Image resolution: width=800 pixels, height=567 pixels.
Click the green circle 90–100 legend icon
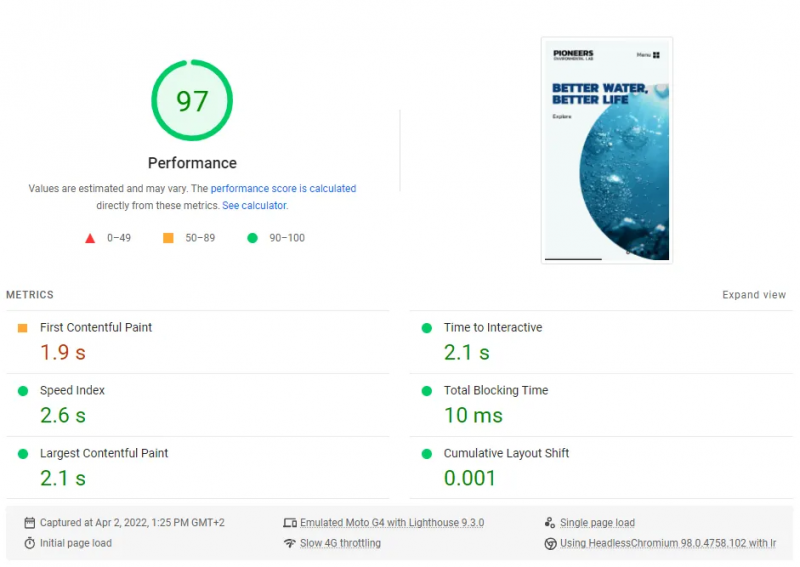coord(252,238)
